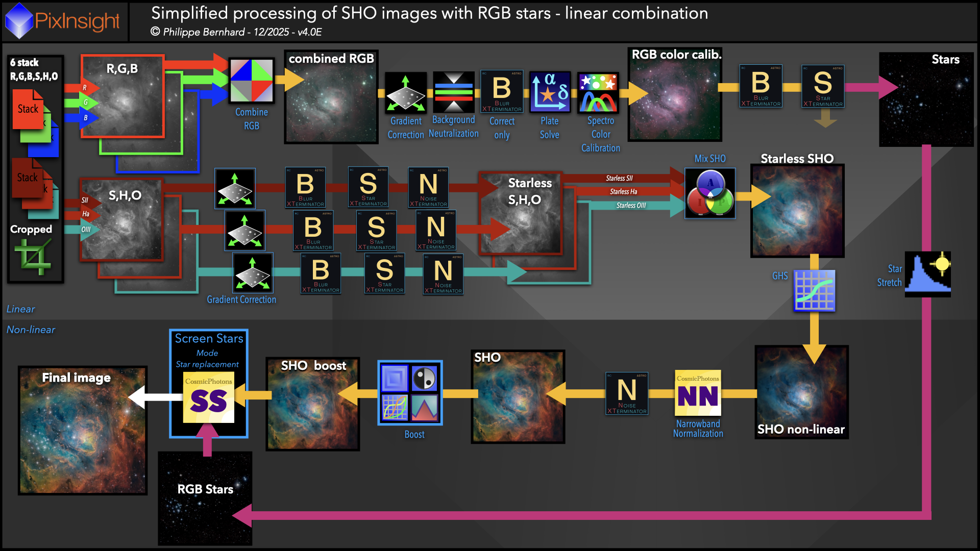The width and height of the screenshot is (980, 551).
Task: Select the Plate Solve icon
Action: click(x=550, y=92)
